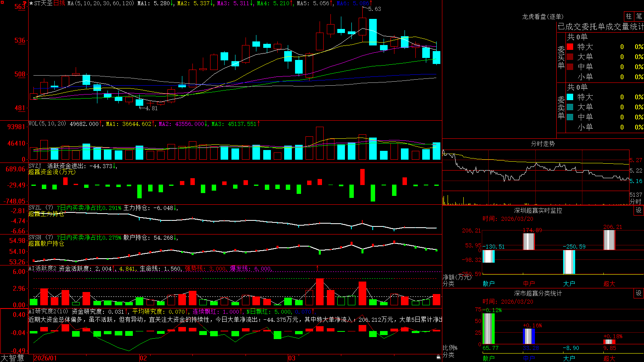
Task: Click the 65.77 value under 散户 bar
Action: (490, 348)
